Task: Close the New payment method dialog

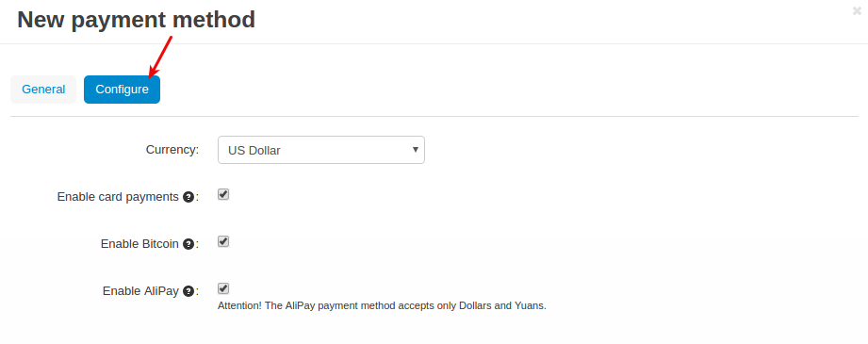Action: [857, 10]
